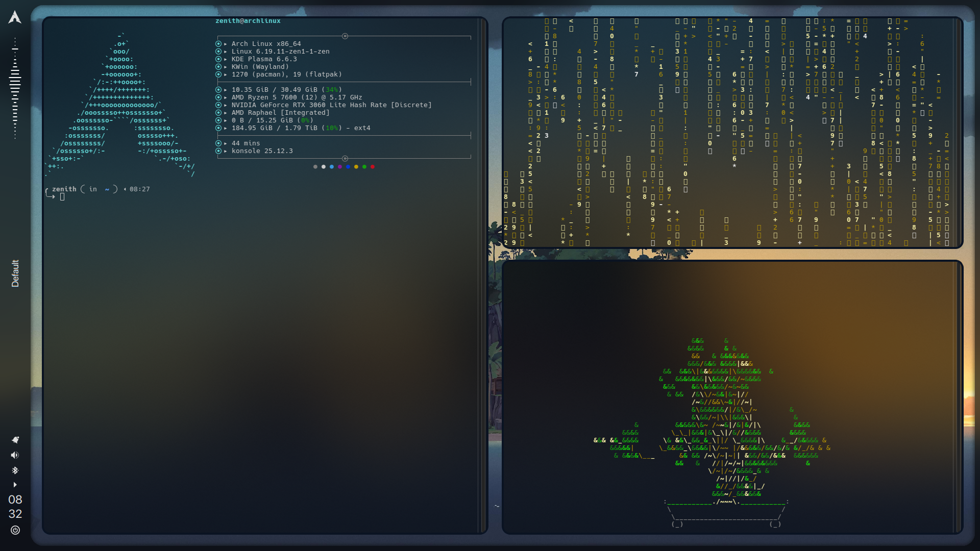Viewport: 980px width, 551px height.
Task: Click the circular node on the fastfetch top separator
Action: point(345,36)
